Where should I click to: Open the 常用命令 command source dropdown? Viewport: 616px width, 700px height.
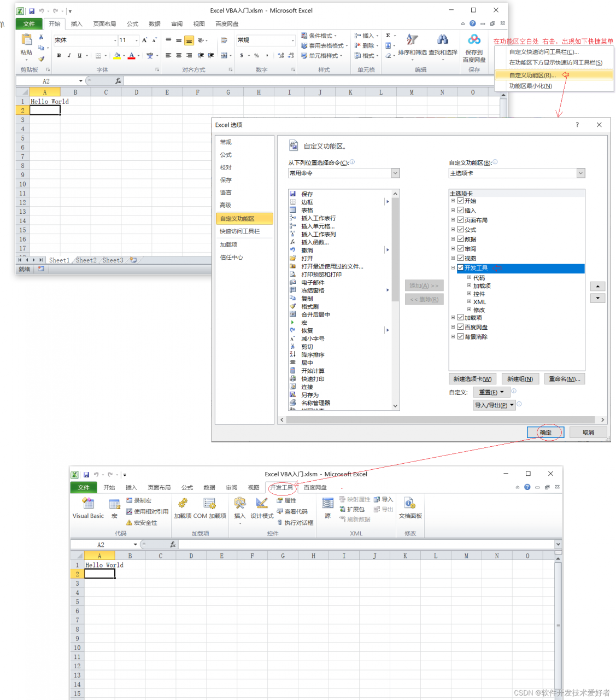[344, 173]
